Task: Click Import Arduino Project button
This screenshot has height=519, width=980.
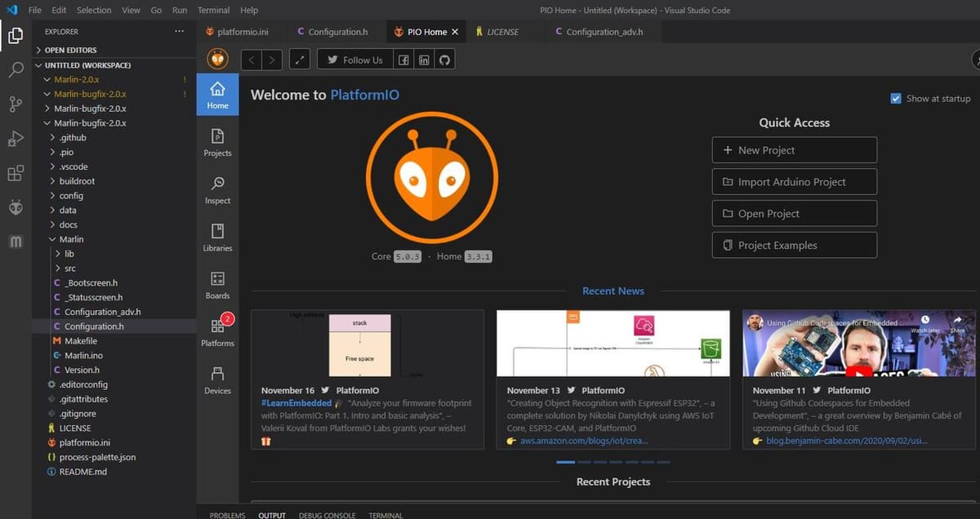Action: click(795, 182)
